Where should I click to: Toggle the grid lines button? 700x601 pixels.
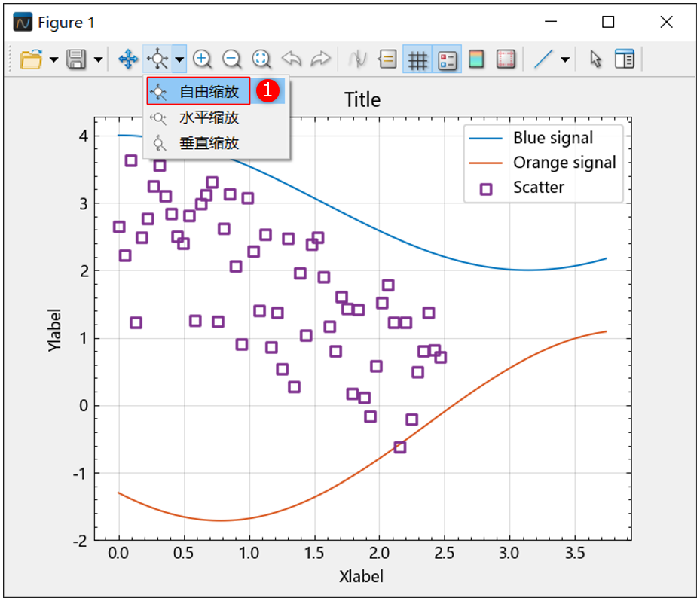tap(417, 59)
